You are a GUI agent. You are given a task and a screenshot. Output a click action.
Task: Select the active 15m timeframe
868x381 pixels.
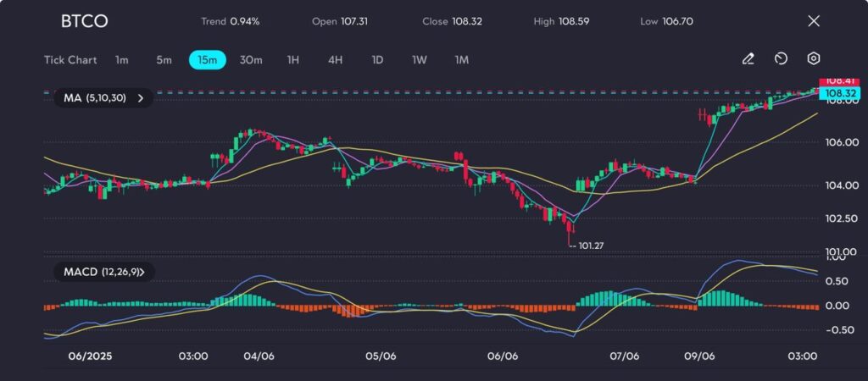(207, 60)
